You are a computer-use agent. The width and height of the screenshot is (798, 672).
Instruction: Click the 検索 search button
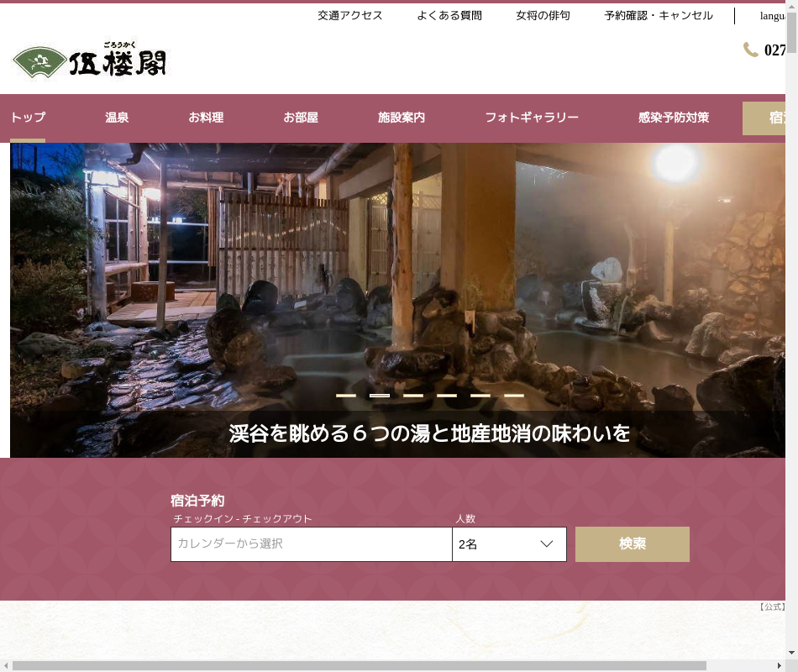point(632,544)
